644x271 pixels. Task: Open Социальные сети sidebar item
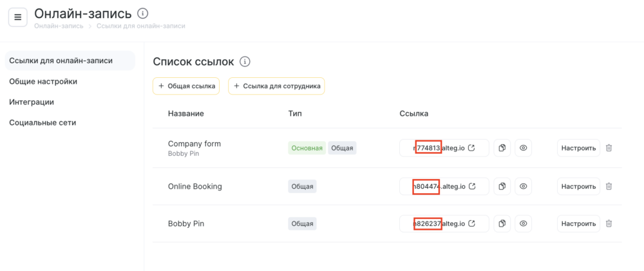pyautogui.click(x=43, y=122)
